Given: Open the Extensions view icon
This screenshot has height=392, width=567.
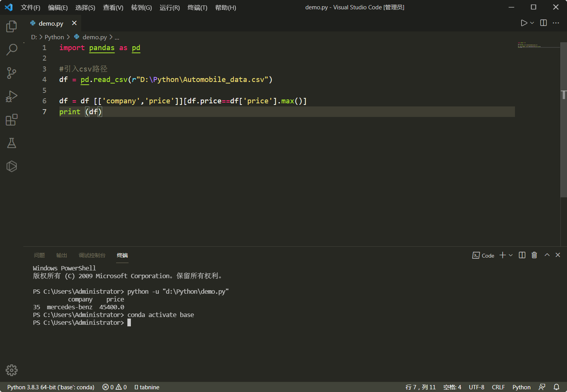Looking at the screenshot, I should click(12, 120).
